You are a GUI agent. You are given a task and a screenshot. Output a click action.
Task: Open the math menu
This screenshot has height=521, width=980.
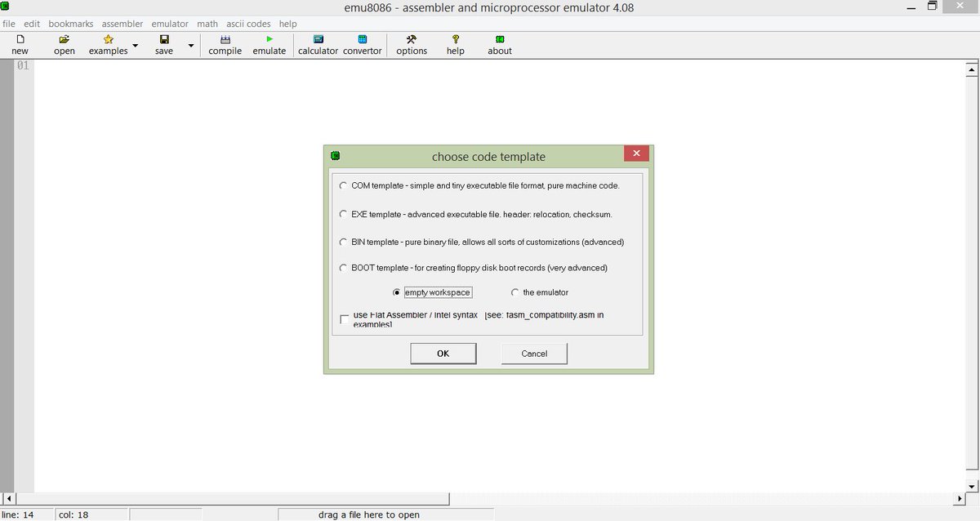point(207,24)
